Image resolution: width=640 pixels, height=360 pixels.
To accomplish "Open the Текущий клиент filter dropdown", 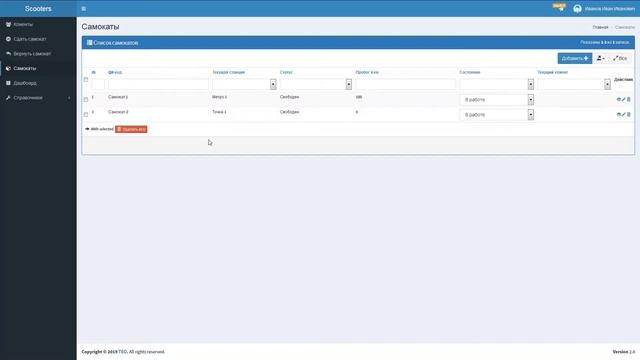I will coord(574,84).
